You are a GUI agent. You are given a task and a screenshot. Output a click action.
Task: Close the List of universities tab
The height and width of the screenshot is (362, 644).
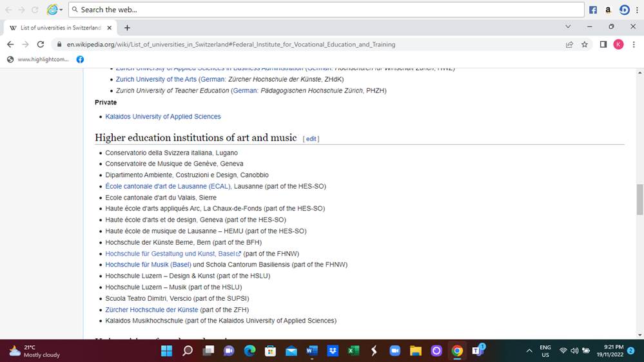pos(109,28)
